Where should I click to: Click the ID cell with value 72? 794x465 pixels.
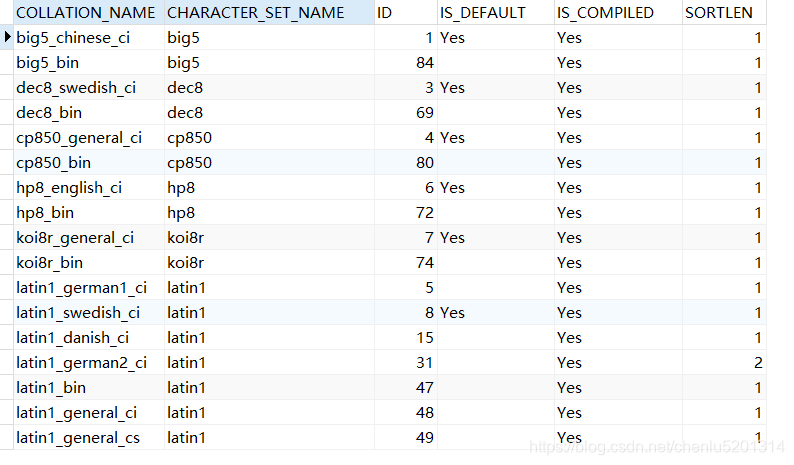[406, 212]
